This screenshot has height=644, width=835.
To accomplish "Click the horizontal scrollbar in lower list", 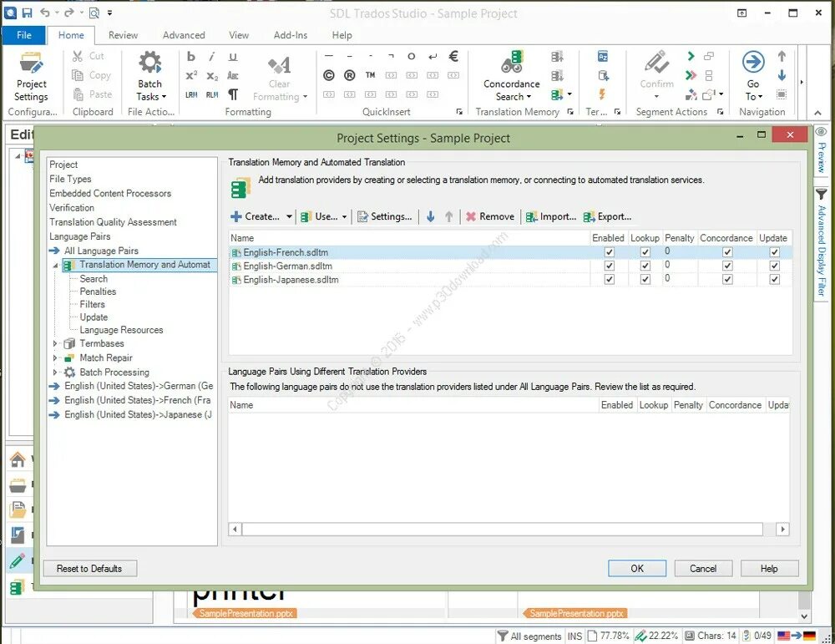I will pyautogui.click(x=503, y=529).
